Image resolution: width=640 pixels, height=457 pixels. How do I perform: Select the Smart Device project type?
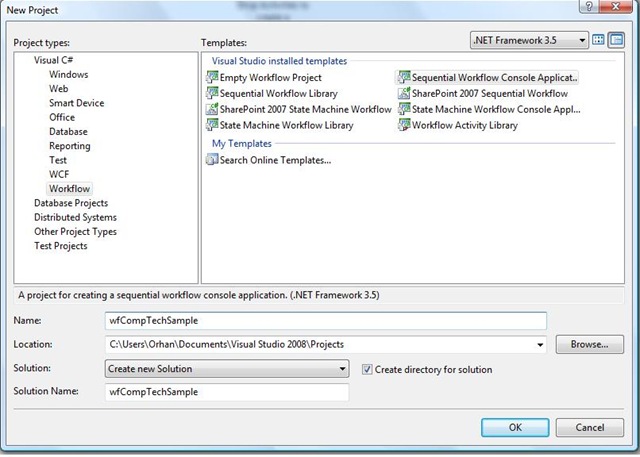point(77,103)
